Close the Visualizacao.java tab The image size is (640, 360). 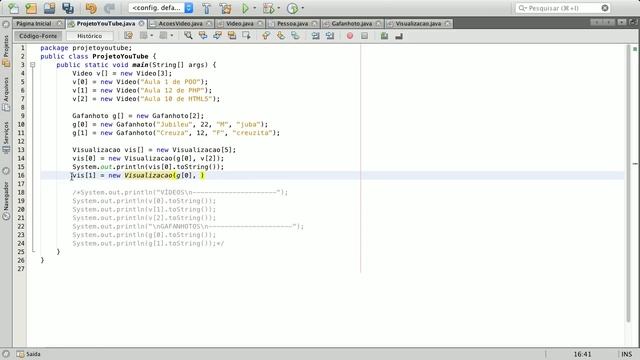(x=448, y=24)
